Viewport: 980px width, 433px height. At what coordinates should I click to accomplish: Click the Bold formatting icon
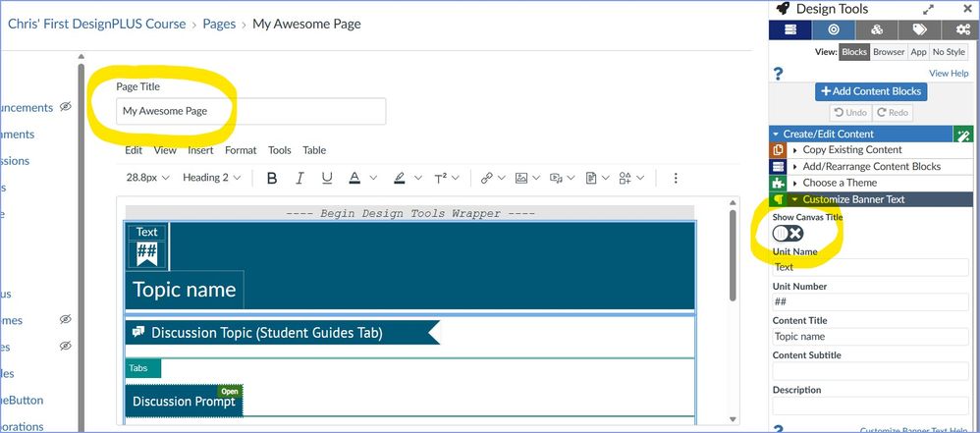pyautogui.click(x=272, y=178)
